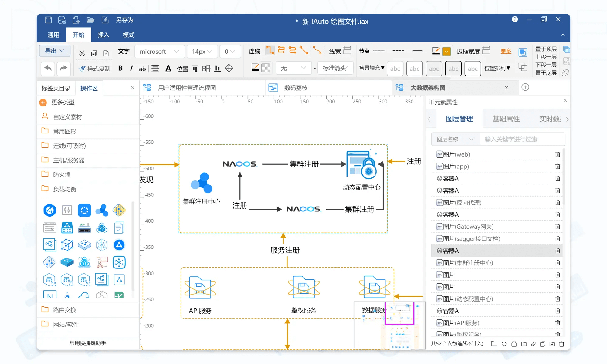Open the microsoft font dropdown

pos(159,52)
